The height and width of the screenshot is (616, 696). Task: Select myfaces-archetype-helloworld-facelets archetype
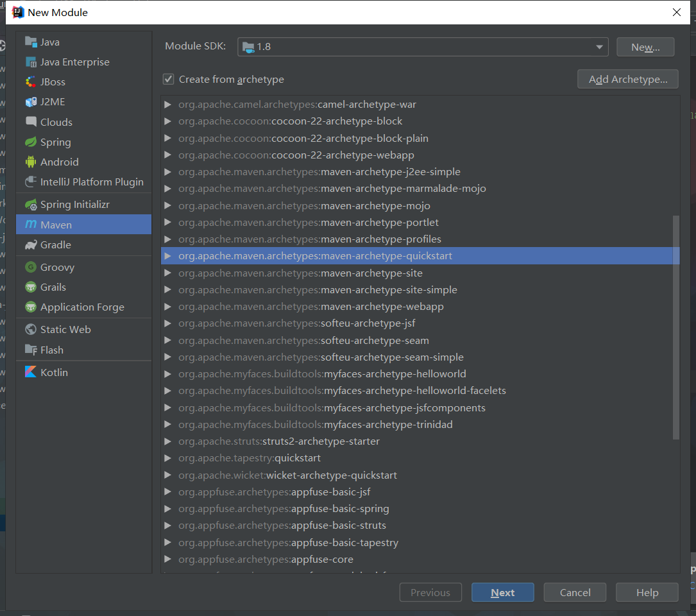tap(420, 390)
